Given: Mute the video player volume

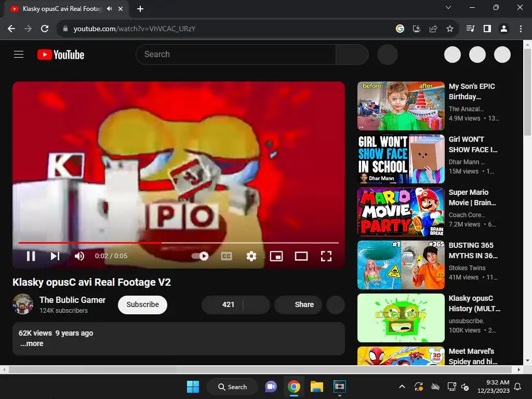Looking at the screenshot, I should point(79,256).
